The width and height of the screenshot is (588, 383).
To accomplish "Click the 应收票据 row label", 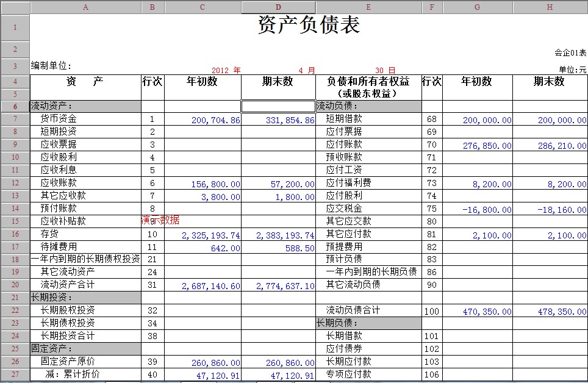I will tap(59, 145).
